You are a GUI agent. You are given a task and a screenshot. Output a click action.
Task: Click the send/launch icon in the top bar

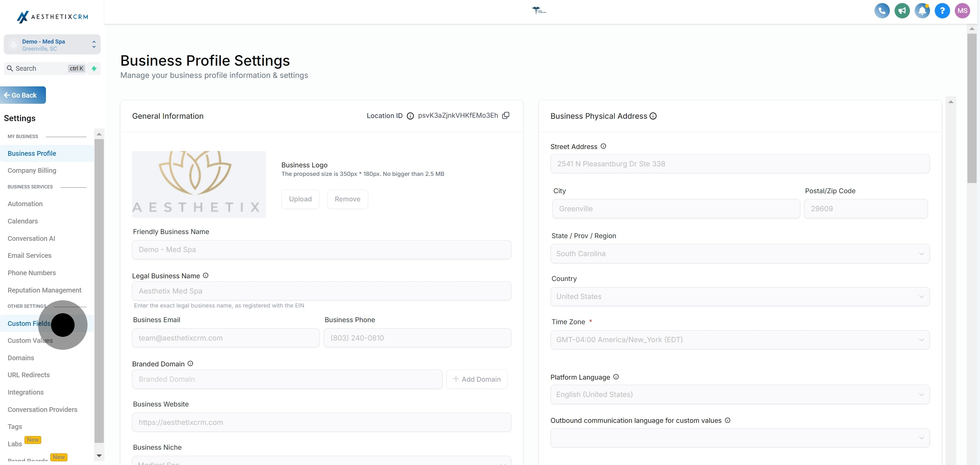tap(902, 11)
